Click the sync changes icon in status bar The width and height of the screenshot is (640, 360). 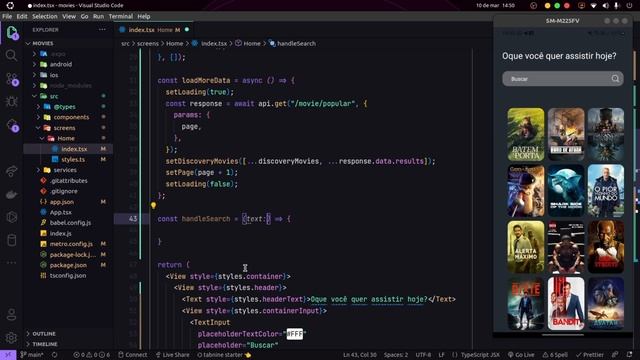point(54,355)
